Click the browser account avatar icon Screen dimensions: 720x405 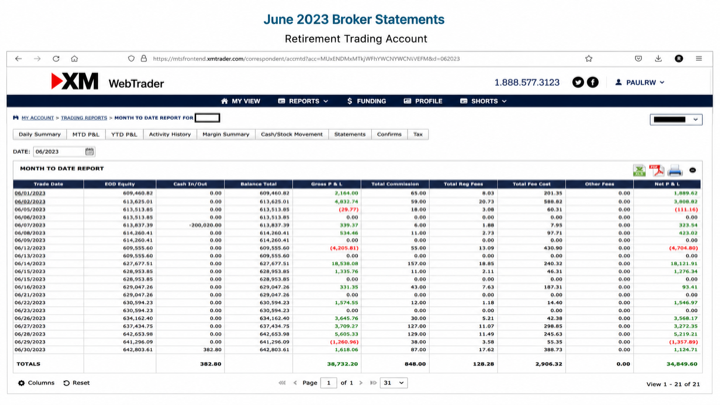click(679, 59)
